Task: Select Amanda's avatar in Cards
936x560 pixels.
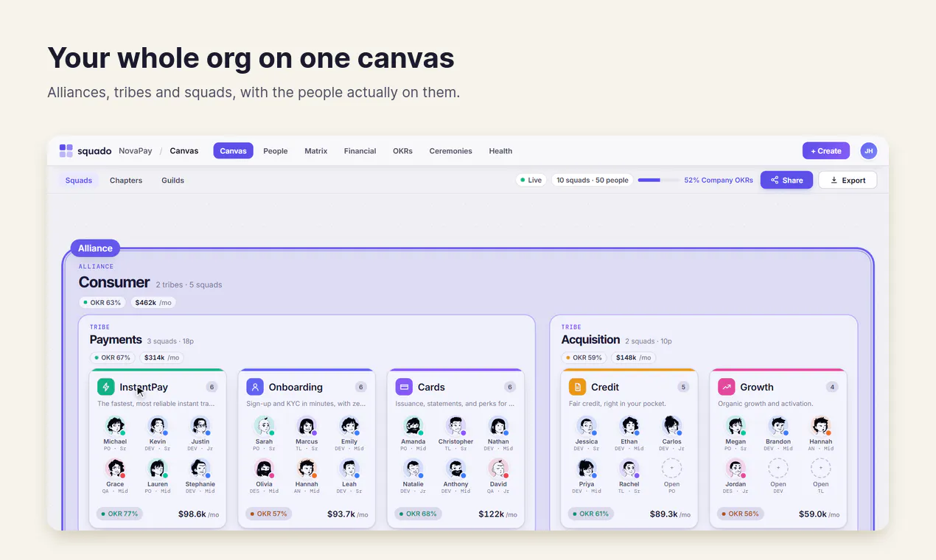Action: [x=413, y=426]
